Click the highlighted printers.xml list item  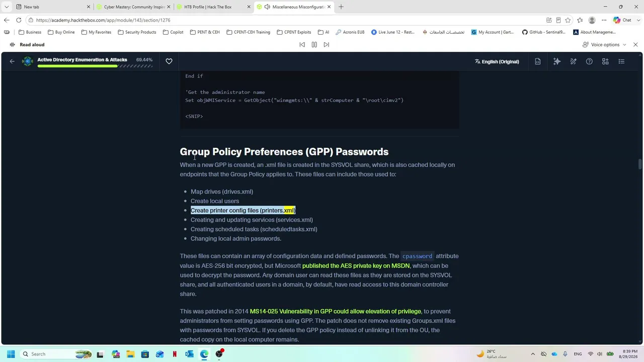243,210
